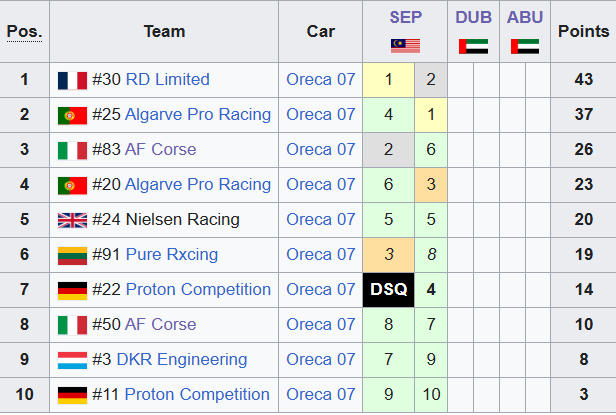Screen dimensions: 616x415
Task: Click the Lithuanian flag beside #91 Pure Rxcing
Action: coord(72,255)
